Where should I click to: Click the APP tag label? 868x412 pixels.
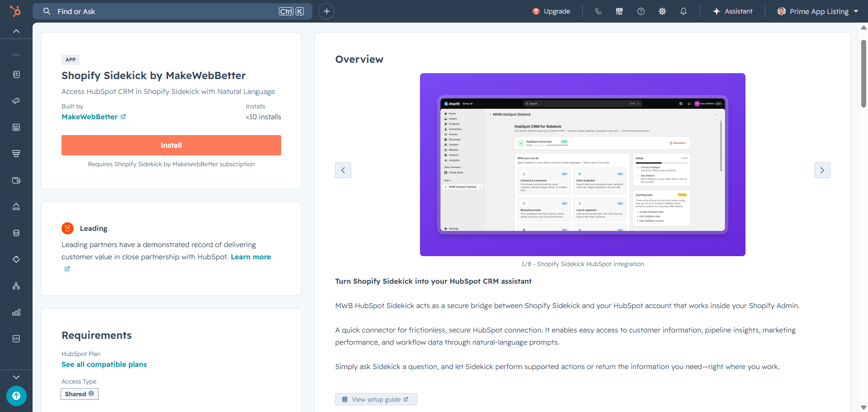pos(71,60)
